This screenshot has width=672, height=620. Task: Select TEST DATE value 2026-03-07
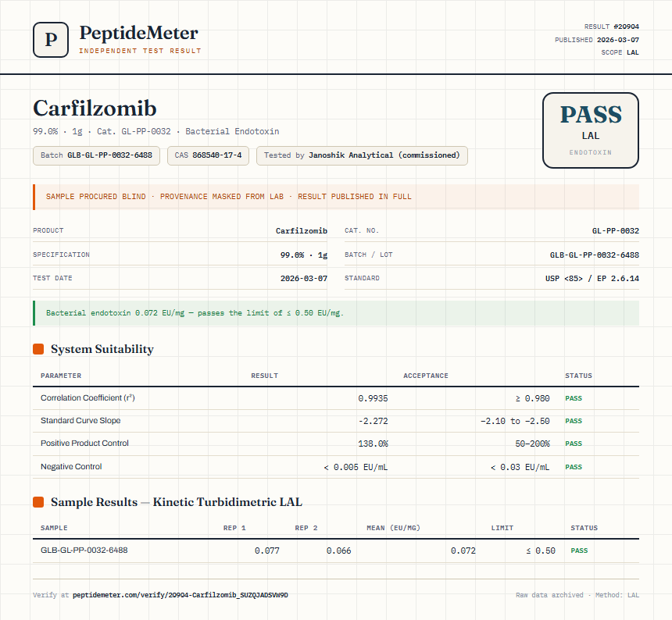(x=304, y=278)
